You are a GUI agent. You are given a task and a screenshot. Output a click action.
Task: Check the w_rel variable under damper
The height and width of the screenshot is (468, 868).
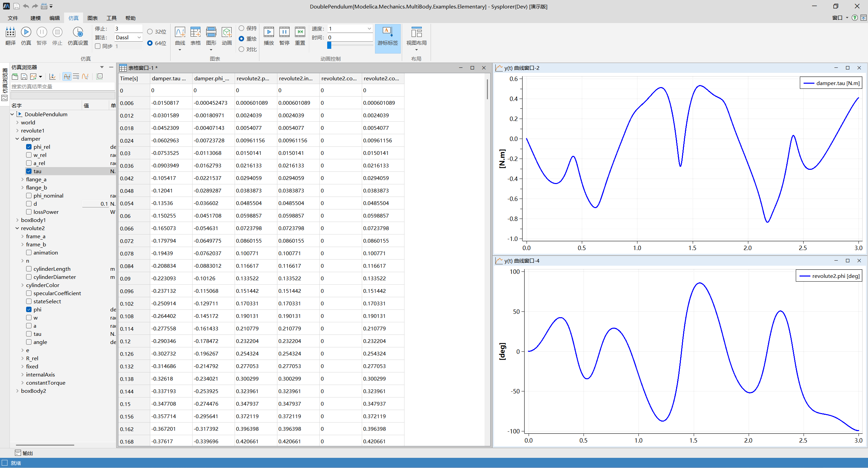coord(29,155)
